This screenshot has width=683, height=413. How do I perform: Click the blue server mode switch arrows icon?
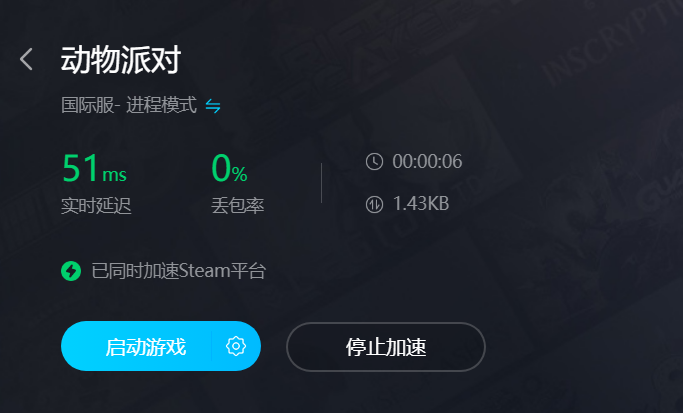coord(213,105)
